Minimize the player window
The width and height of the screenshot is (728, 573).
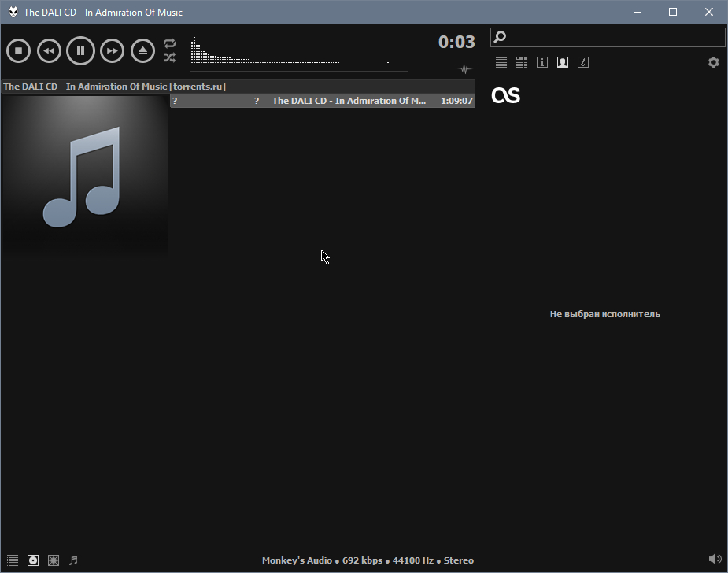pos(637,12)
